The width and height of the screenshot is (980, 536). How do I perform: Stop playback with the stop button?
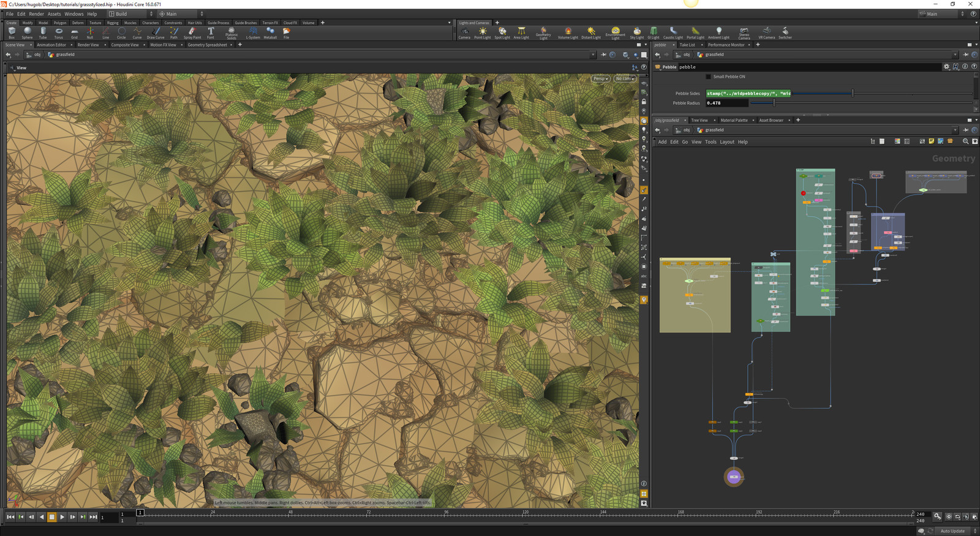click(52, 517)
